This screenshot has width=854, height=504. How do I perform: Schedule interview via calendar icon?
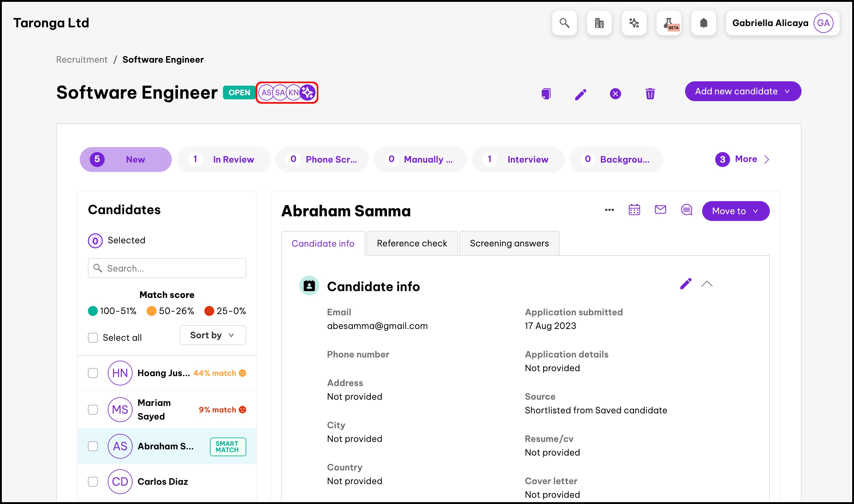tap(634, 210)
